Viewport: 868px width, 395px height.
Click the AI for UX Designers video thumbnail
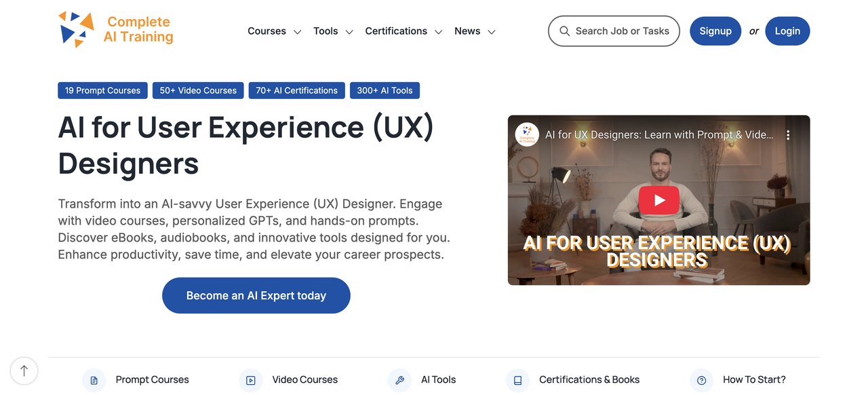tap(658, 200)
